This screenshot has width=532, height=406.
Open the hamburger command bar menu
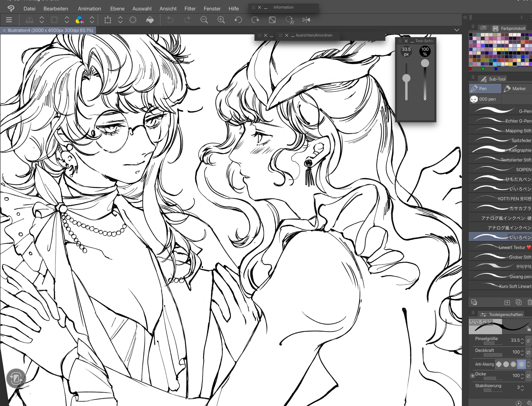point(9,20)
